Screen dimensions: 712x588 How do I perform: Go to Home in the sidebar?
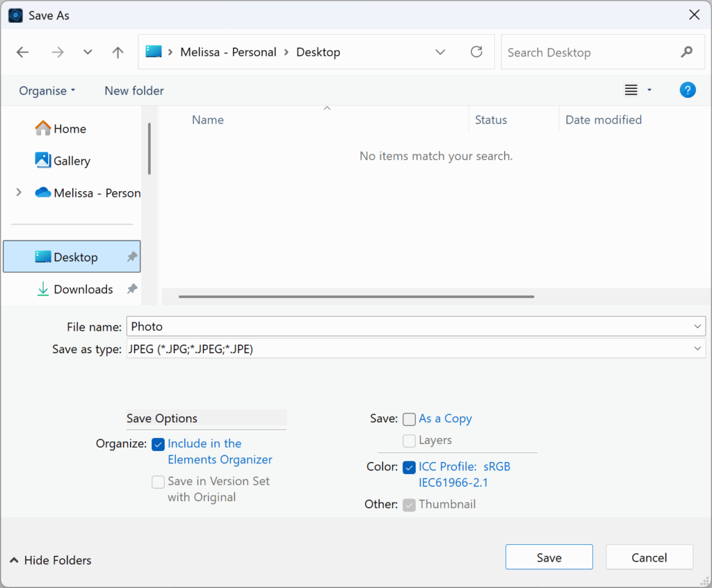[x=70, y=129]
